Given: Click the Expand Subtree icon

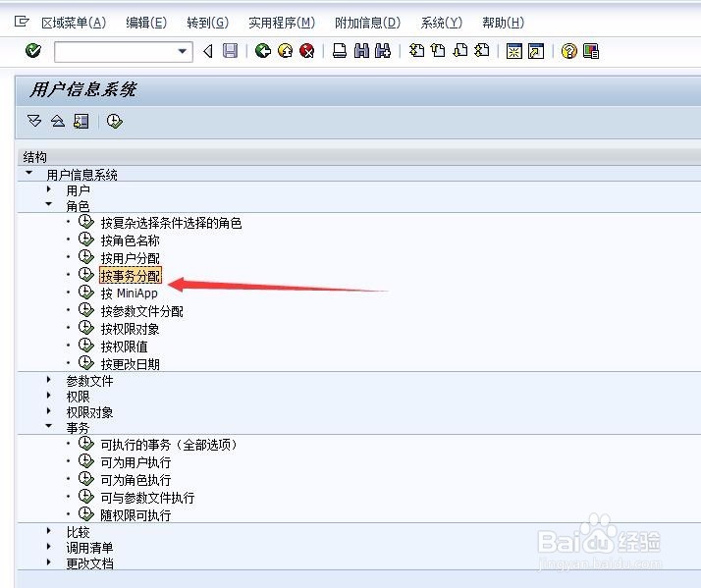Looking at the screenshot, I should click(x=34, y=121).
